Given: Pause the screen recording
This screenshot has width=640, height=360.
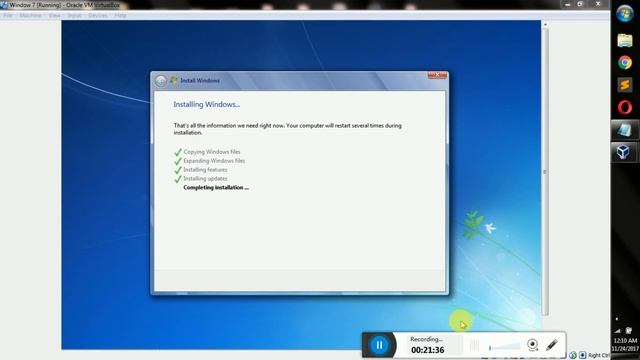Looking at the screenshot, I should click(x=379, y=345).
